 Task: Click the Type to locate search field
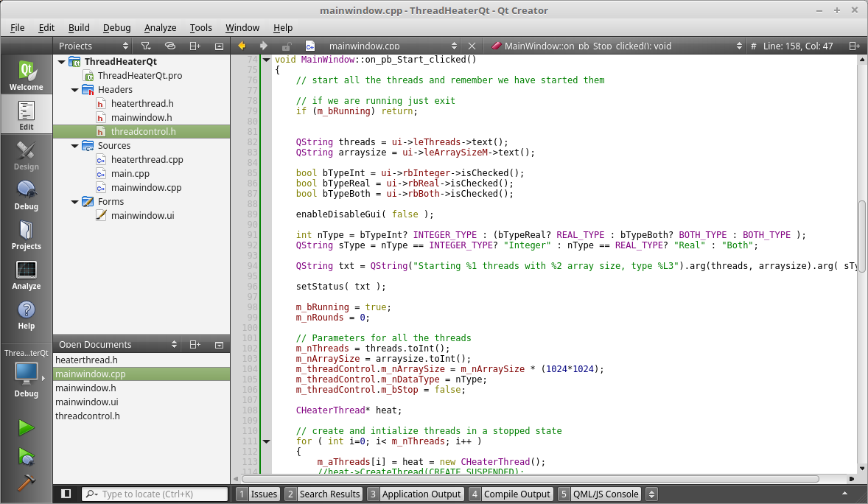[155, 494]
